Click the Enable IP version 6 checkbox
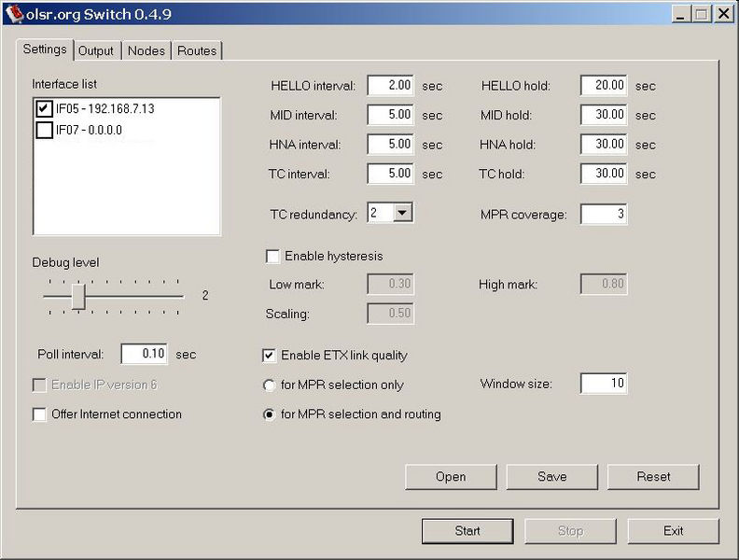 coord(39,385)
